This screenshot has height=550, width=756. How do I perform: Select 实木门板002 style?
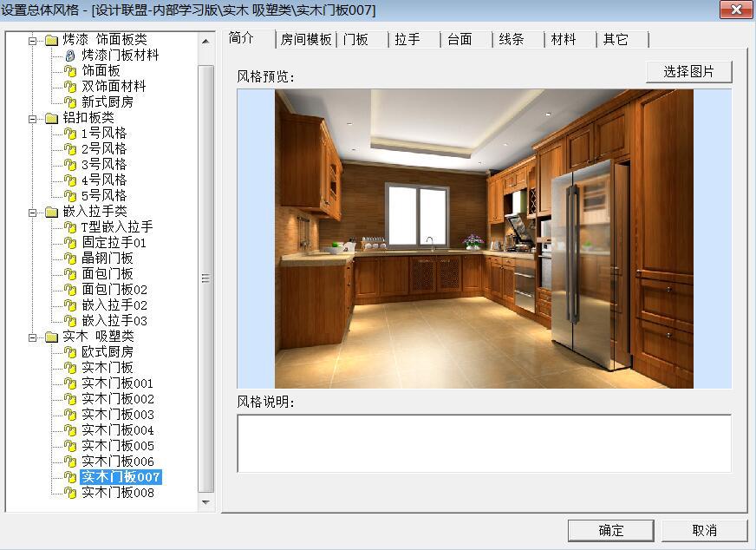pyautogui.click(x=118, y=399)
